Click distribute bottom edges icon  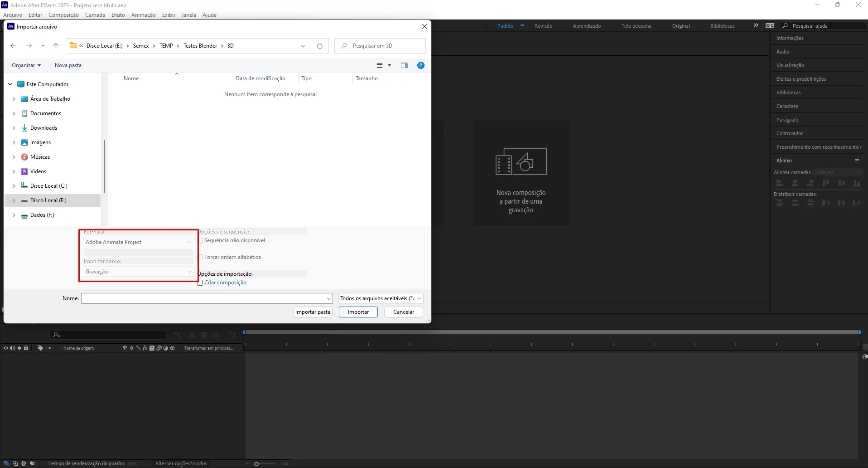point(810,203)
